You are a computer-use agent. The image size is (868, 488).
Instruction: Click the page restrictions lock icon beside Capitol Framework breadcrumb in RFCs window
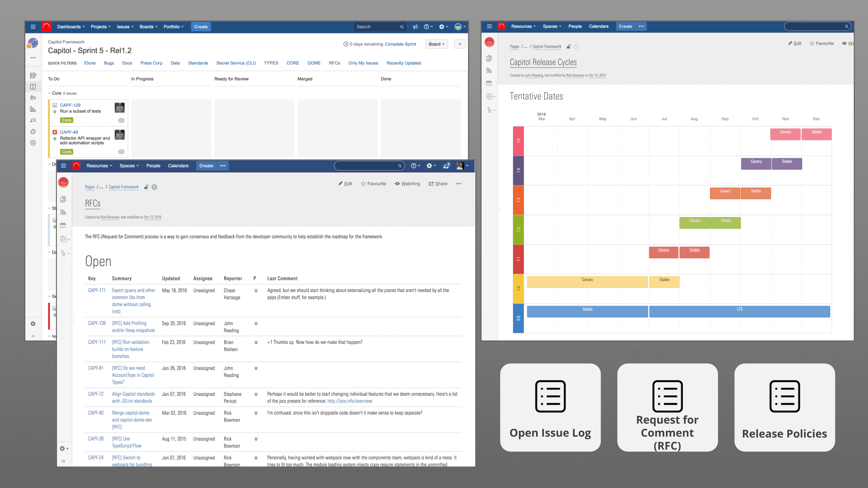click(147, 187)
